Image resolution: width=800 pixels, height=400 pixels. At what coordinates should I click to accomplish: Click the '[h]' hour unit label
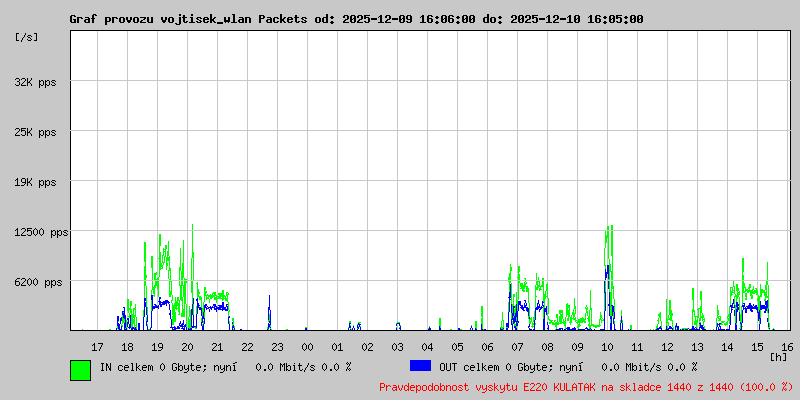coord(779,357)
